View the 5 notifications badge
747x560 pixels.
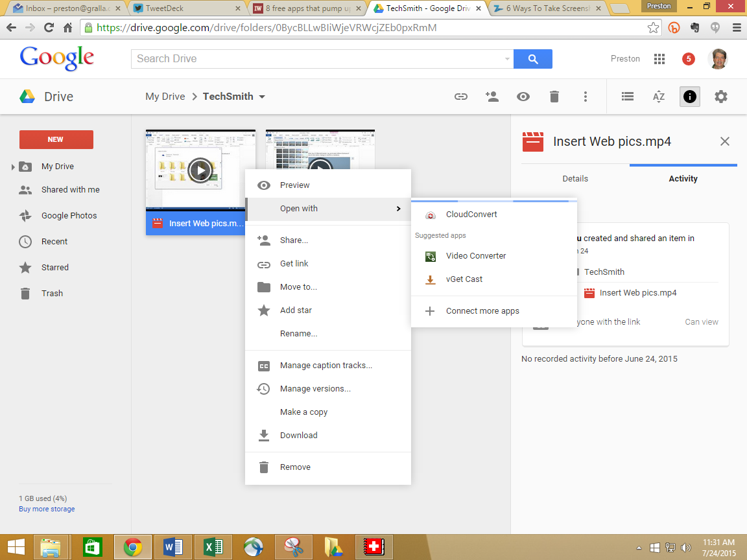[689, 58]
